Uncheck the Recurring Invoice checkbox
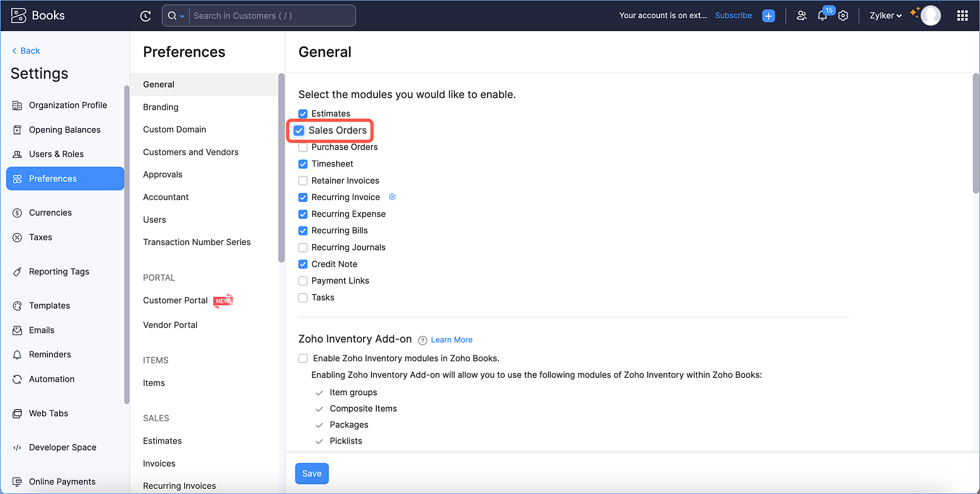 pyautogui.click(x=303, y=197)
